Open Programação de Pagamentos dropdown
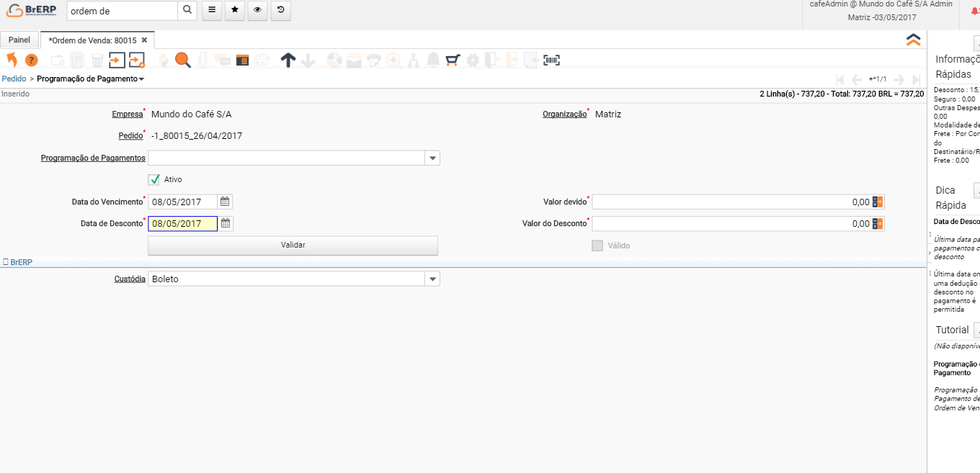The image size is (980, 473). coord(432,158)
